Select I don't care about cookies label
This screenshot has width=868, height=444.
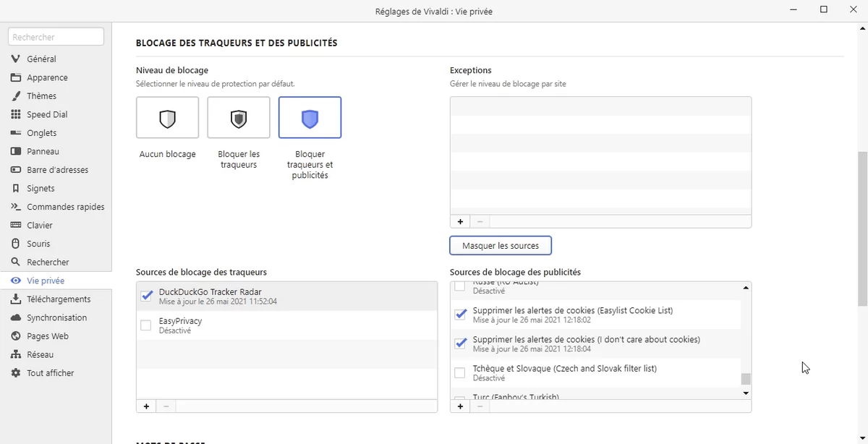(587, 340)
